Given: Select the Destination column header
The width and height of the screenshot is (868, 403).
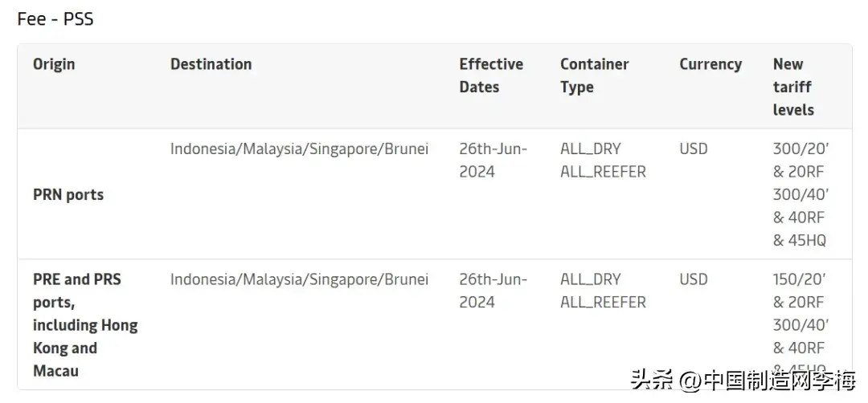Looking at the screenshot, I should tap(211, 64).
